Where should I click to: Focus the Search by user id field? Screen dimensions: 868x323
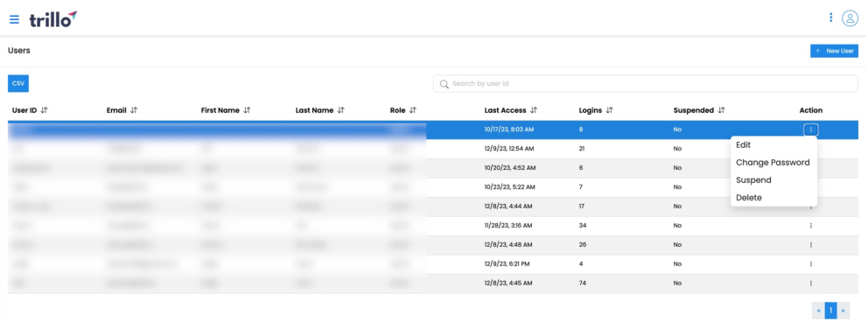(x=646, y=84)
